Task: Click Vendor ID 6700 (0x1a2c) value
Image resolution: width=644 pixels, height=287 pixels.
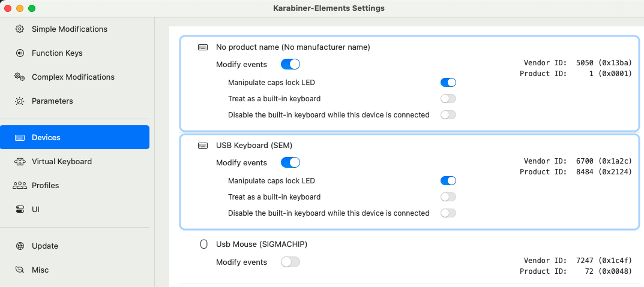Action: point(604,161)
